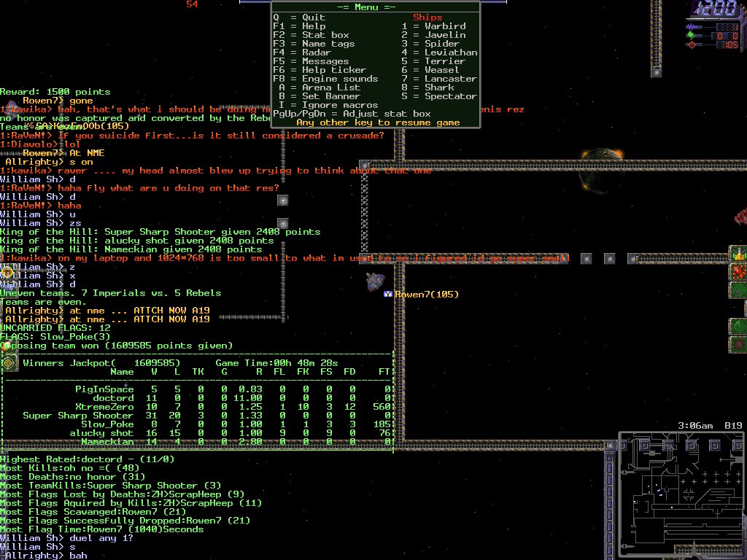Click the radar minimap in the bottom-right corner

[x=681, y=494]
